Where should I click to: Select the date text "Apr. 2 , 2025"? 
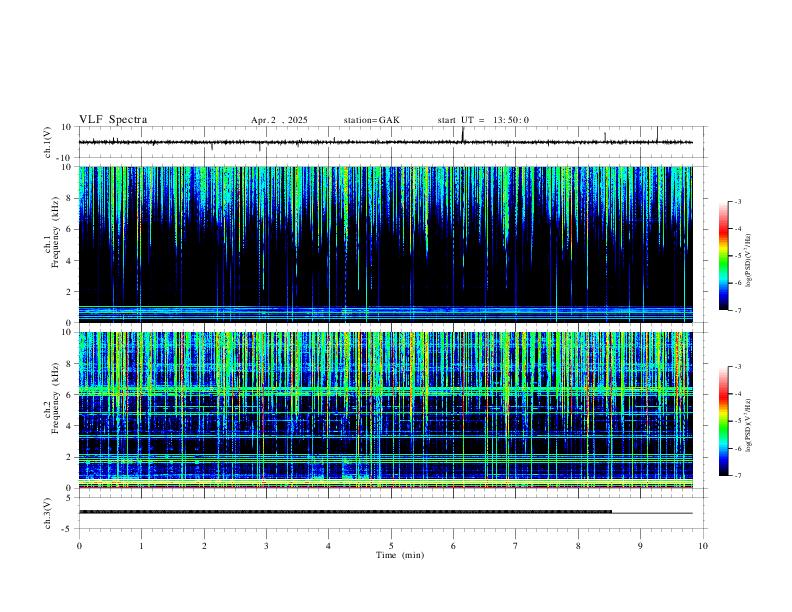[279, 120]
